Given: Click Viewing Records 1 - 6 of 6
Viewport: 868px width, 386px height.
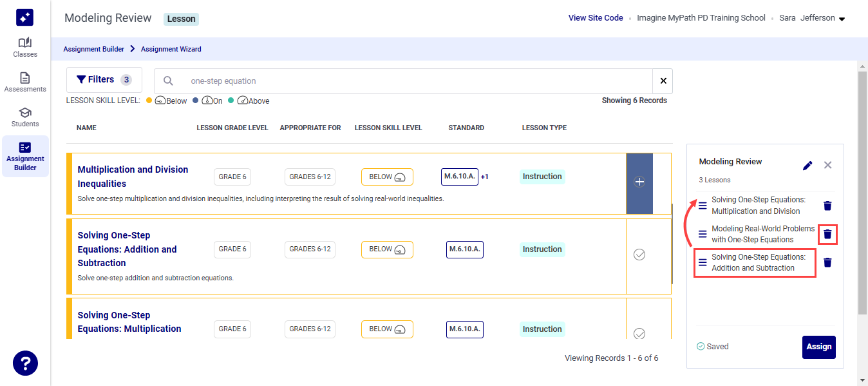Looking at the screenshot, I should [x=612, y=358].
